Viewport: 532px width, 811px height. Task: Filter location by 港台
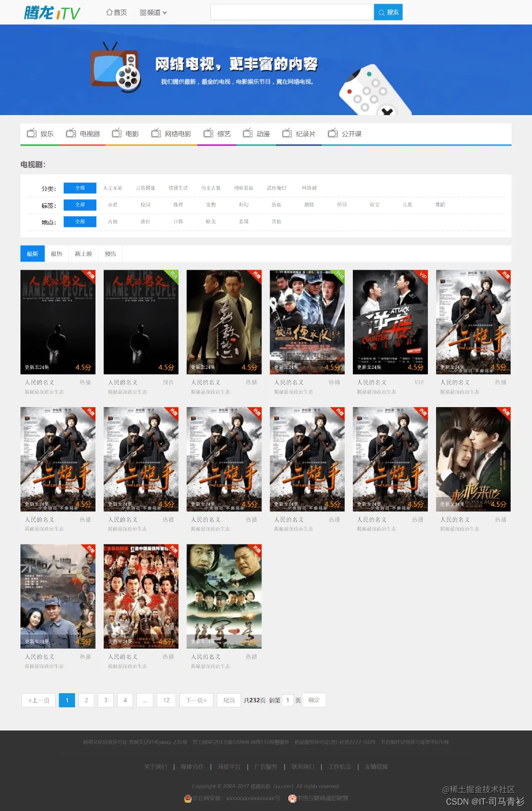(x=146, y=222)
